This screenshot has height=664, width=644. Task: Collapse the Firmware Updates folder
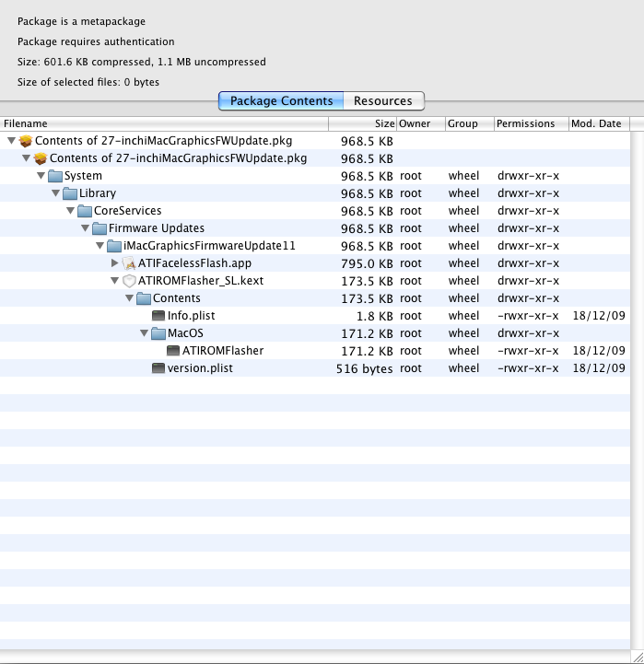85,227
